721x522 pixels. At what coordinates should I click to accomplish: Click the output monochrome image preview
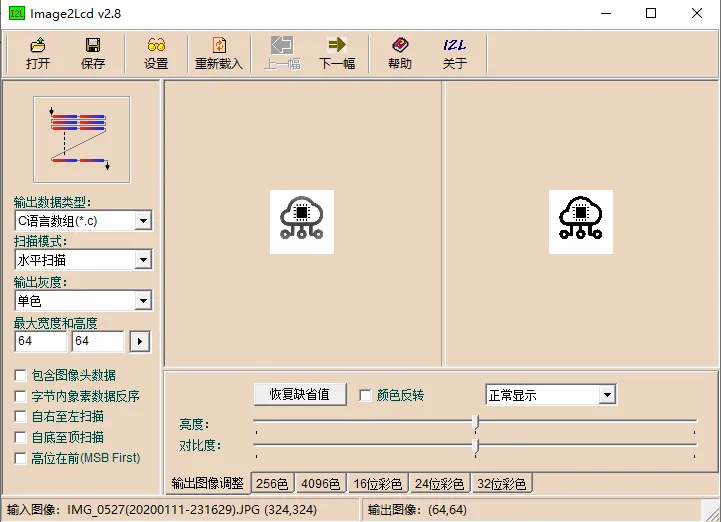tap(581, 222)
